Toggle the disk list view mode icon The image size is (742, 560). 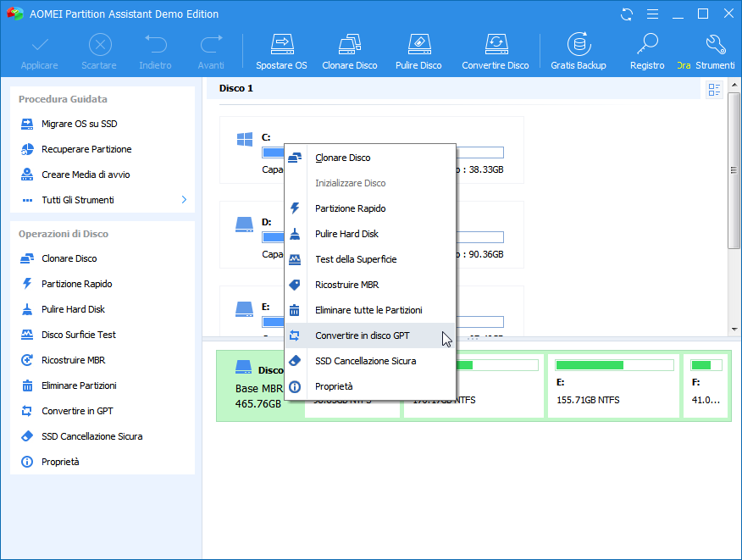714,90
